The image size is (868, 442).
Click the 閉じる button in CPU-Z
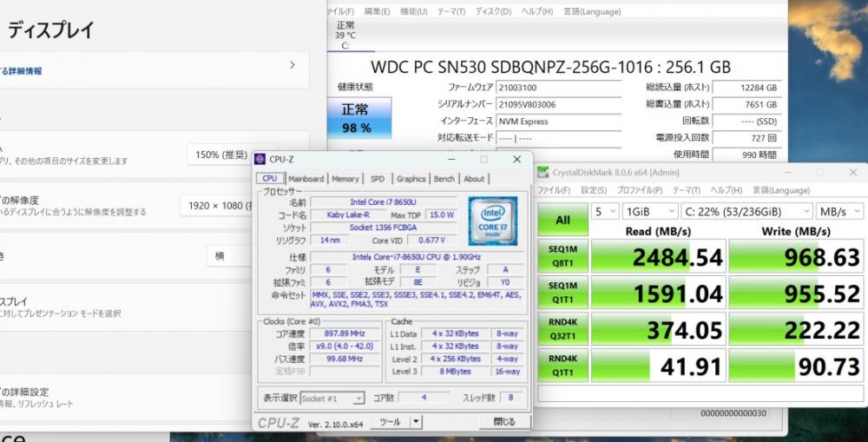pyautogui.click(x=503, y=422)
